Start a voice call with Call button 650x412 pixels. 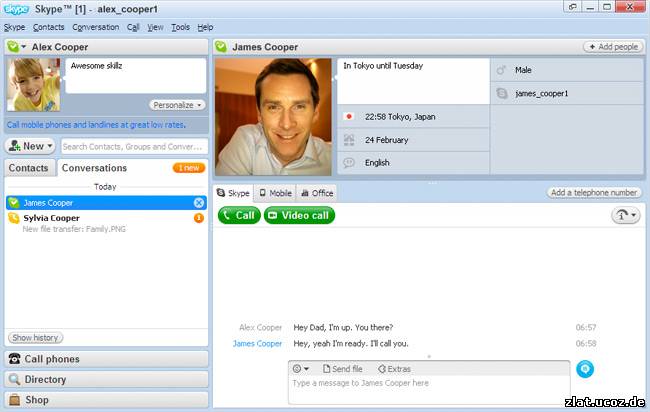[239, 216]
